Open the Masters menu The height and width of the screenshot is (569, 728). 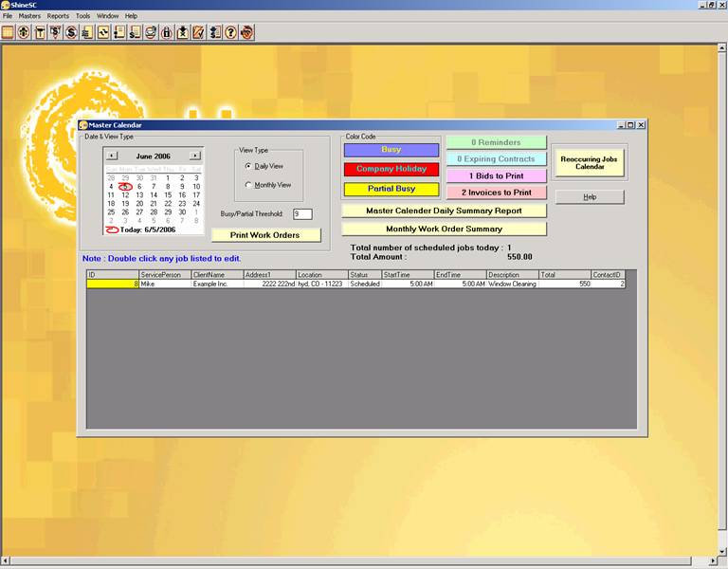[29, 16]
